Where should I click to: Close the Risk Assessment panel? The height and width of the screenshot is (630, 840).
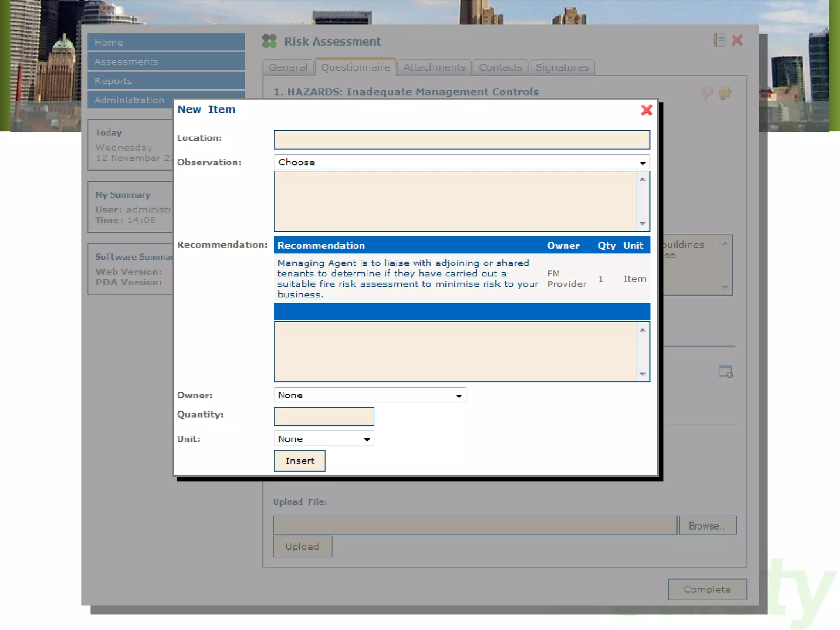coord(737,40)
